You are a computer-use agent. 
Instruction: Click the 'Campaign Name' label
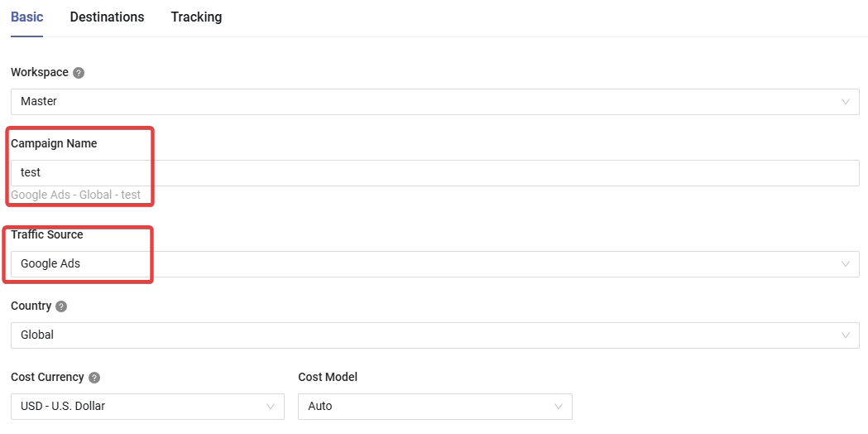(55, 143)
